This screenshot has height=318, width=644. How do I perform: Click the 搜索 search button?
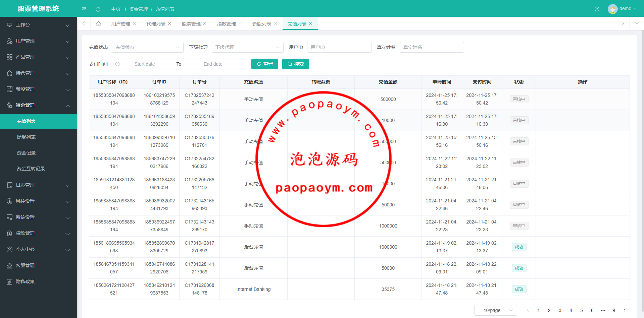tap(296, 64)
